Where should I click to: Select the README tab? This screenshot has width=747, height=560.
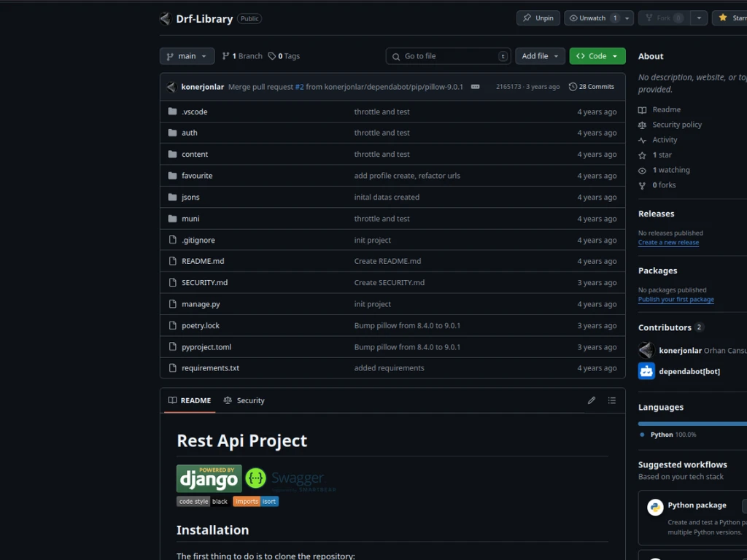[190, 400]
